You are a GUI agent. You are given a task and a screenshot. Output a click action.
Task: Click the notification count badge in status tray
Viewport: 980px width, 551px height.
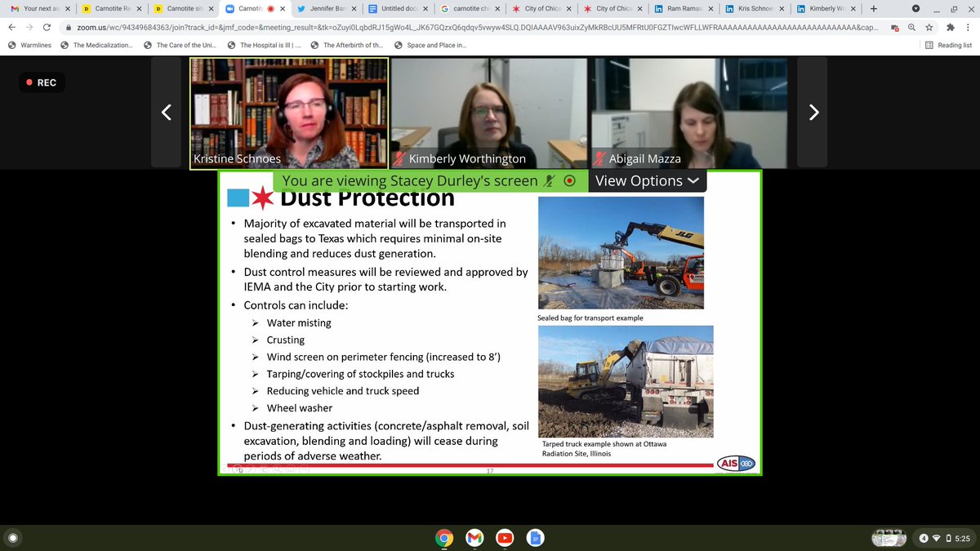pyautogui.click(x=924, y=538)
